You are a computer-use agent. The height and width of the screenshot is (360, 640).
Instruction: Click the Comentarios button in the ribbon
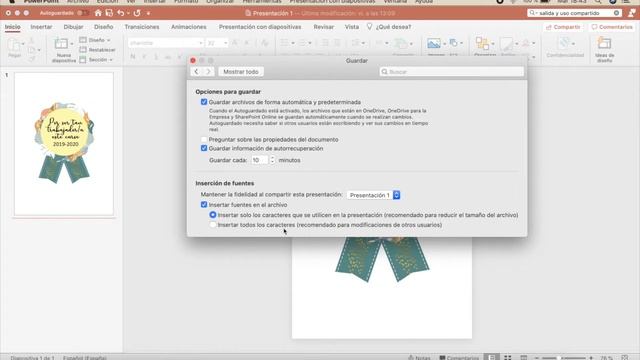coord(612,27)
